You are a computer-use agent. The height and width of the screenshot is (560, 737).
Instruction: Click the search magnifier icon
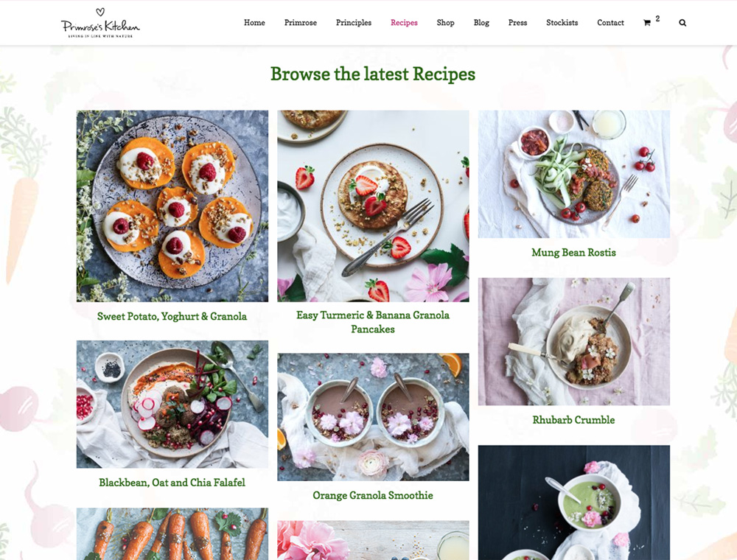[682, 23]
